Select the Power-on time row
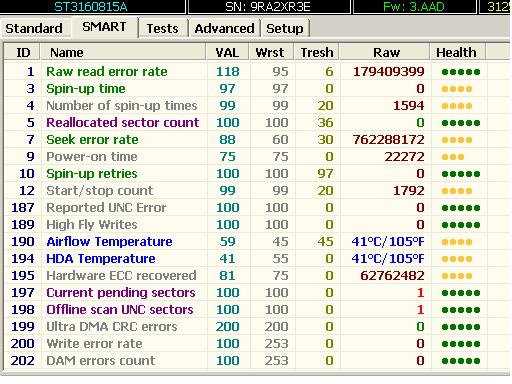The width and height of the screenshot is (512, 384). 257,156
